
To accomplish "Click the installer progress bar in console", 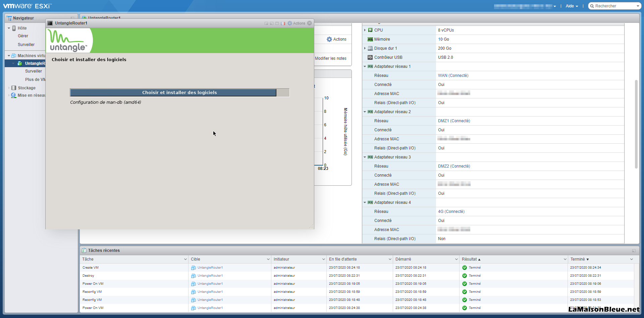I will click(x=179, y=93).
